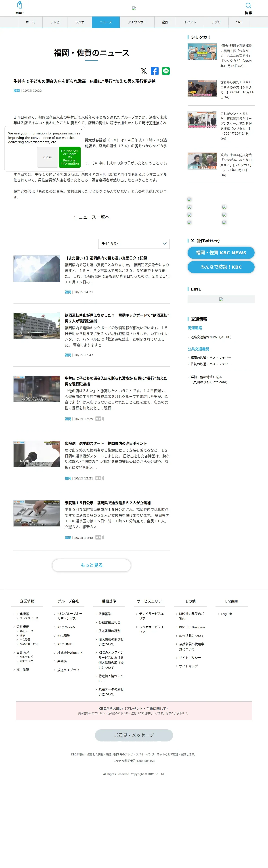Open footer ラジオサービスエリア link
This screenshot has width=268, height=868.
pyautogui.click(x=151, y=630)
